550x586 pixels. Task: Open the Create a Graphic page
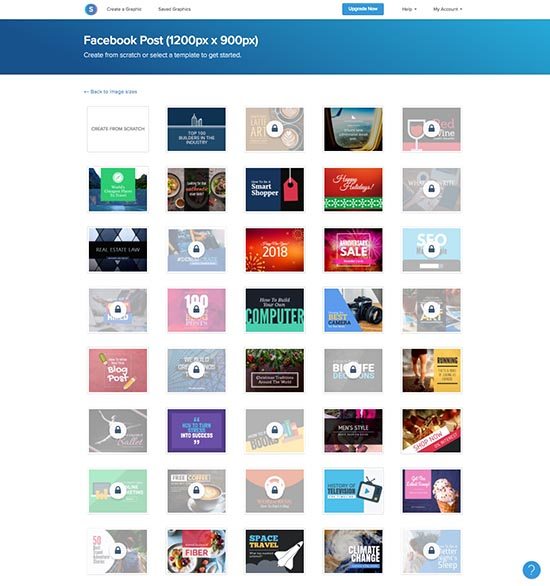pos(124,9)
